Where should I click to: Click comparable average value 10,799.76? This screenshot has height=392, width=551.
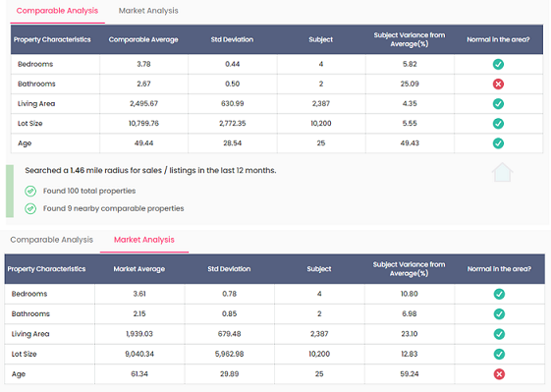pyautogui.click(x=143, y=124)
